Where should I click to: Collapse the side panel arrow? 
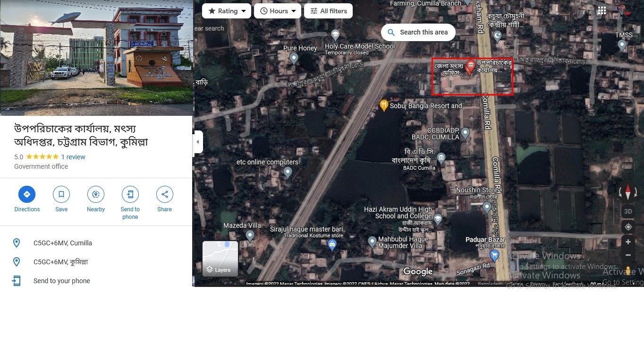[198, 142]
